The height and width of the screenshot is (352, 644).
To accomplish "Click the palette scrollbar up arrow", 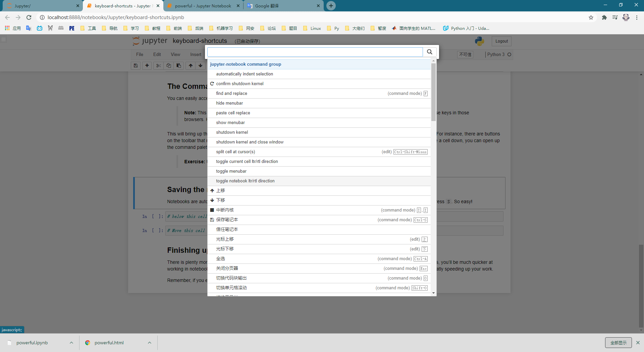I will tap(433, 61).
